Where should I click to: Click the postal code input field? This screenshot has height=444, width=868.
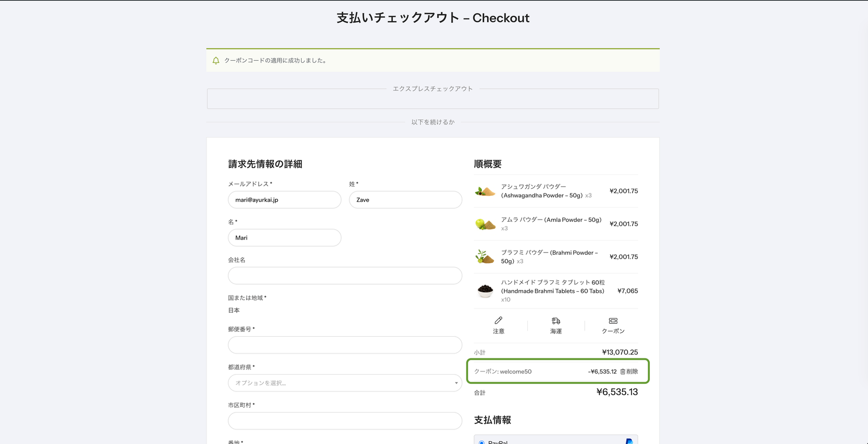(344, 345)
